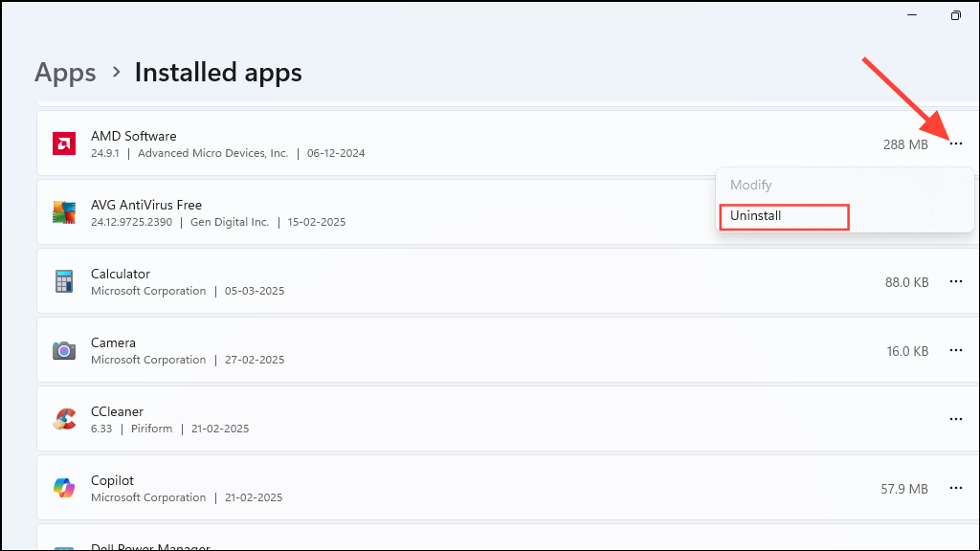
Task: Click the Calculator app icon
Action: (64, 281)
